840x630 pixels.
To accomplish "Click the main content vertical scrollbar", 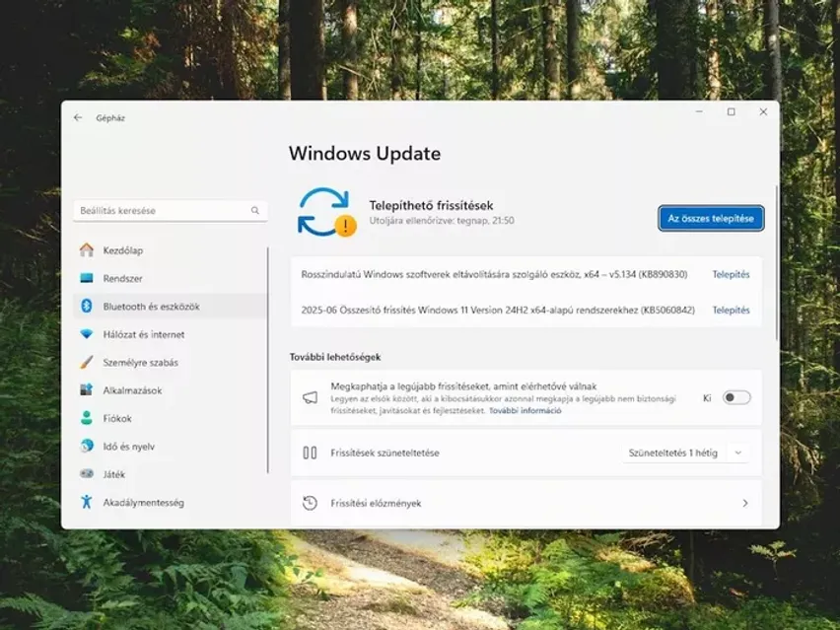I will [x=776, y=262].
